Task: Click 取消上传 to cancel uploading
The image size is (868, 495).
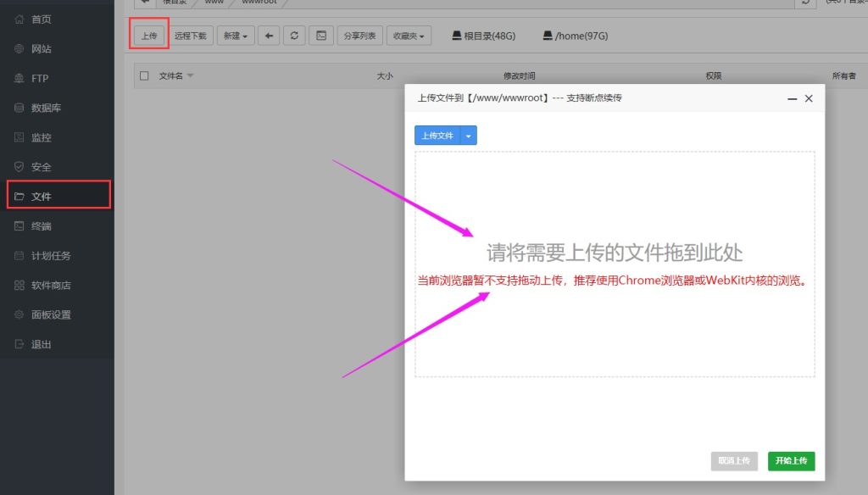Action: tap(733, 461)
